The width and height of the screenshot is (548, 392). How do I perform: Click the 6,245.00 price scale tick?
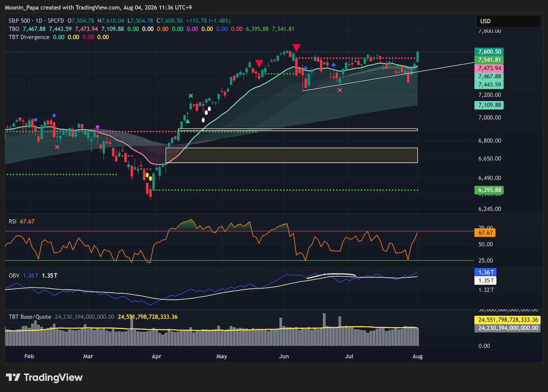tap(490, 209)
